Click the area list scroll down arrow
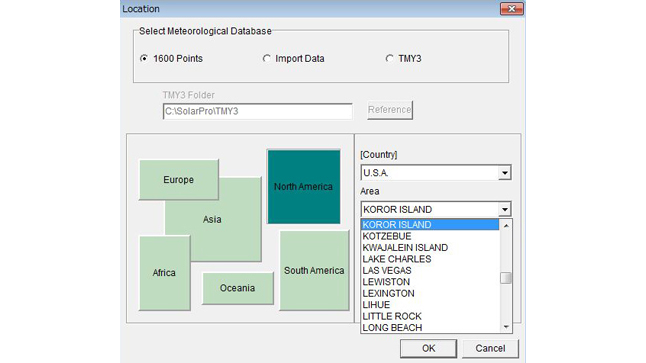The image size is (646, 363). (506, 327)
